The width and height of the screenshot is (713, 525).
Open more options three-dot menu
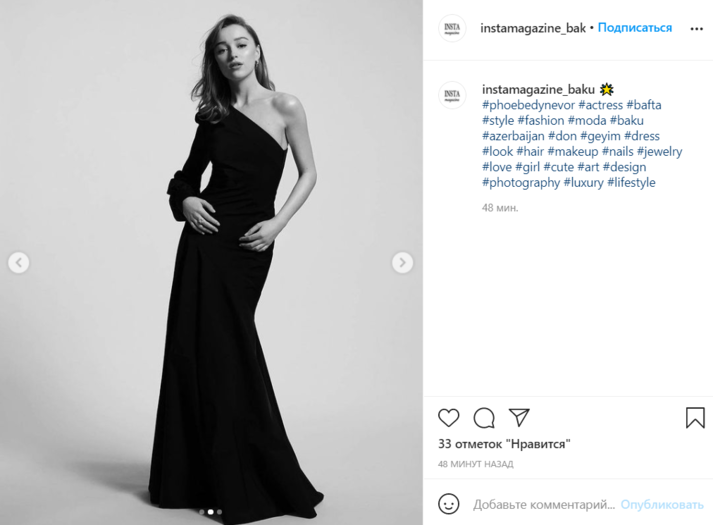click(x=696, y=29)
